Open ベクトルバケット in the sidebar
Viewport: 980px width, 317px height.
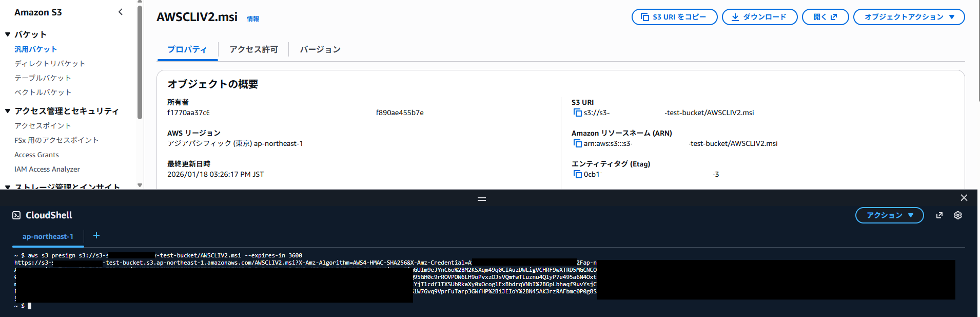[x=43, y=92]
